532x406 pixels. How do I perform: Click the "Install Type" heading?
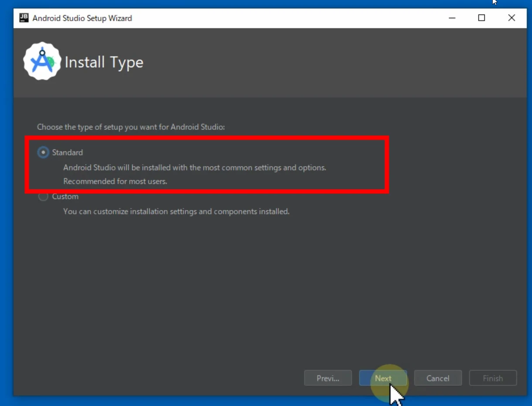click(x=104, y=62)
